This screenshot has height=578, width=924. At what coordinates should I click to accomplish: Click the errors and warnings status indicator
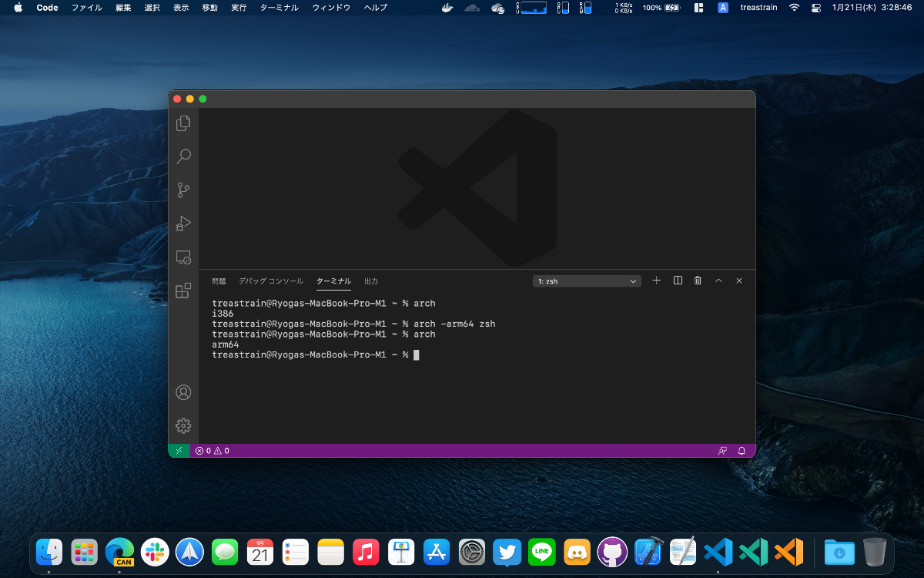213,451
